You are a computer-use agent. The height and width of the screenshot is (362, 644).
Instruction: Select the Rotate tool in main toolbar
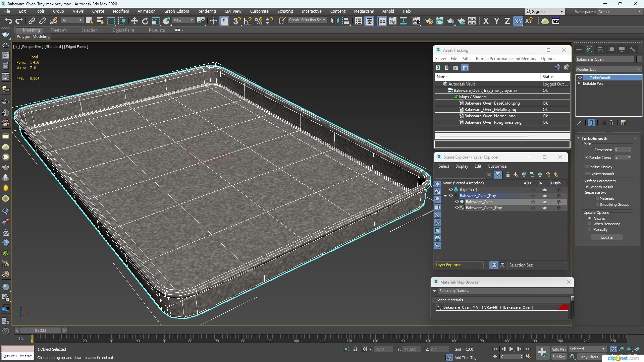click(x=145, y=21)
